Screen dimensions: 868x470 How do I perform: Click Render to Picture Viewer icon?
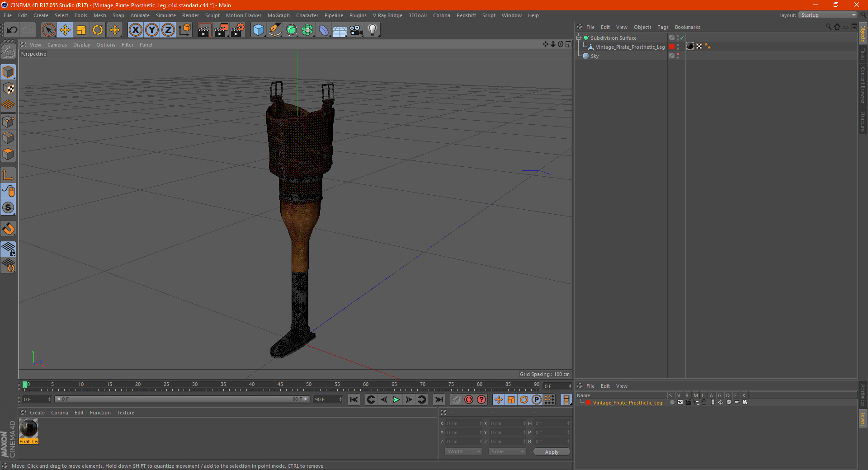[221, 30]
